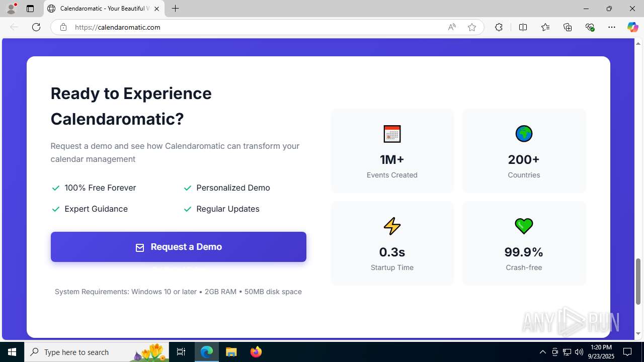This screenshot has height=362, width=644.
Task: Close the Calendaromatic browser tab
Action: click(157, 9)
